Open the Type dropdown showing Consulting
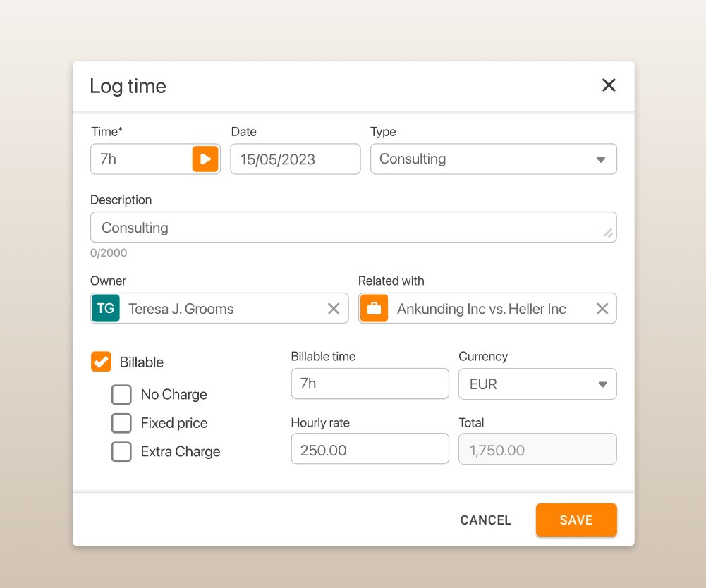Image resolution: width=706 pixels, height=588 pixels. [494, 159]
